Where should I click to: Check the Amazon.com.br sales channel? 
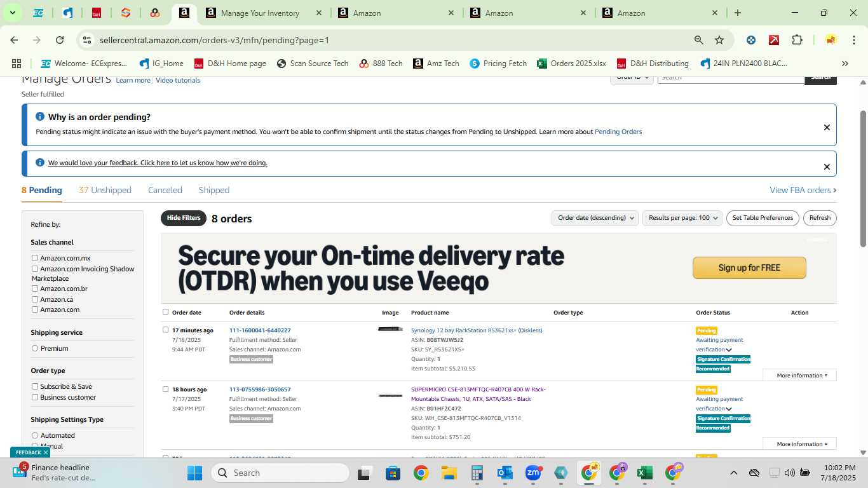point(35,288)
